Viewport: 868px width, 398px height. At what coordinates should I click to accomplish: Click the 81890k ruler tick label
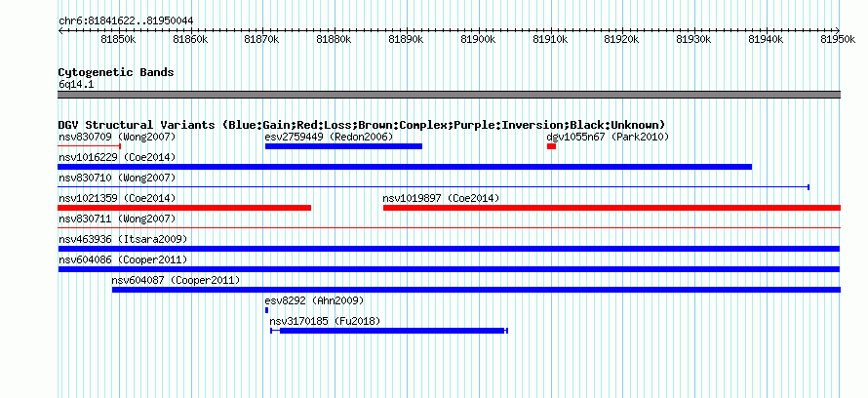(408, 39)
